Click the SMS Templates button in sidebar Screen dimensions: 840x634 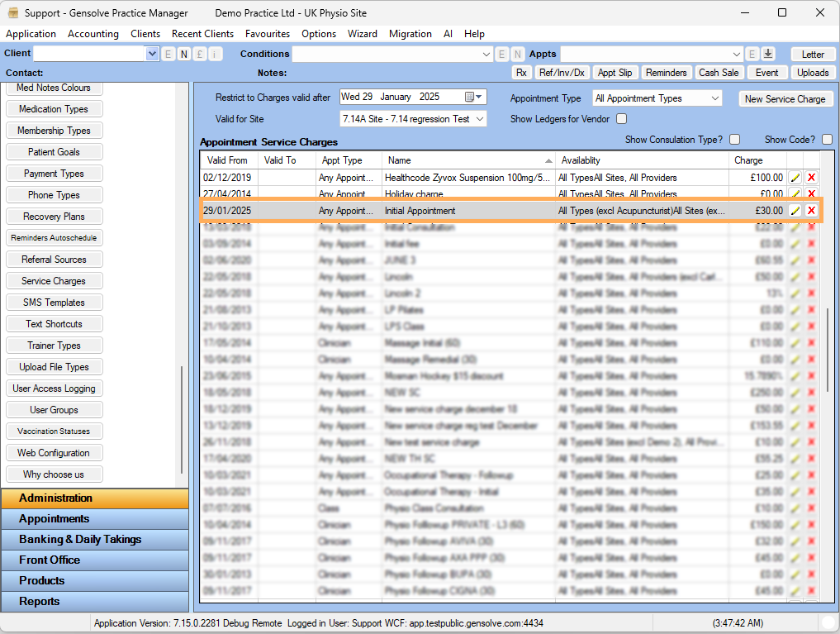point(54,303)
